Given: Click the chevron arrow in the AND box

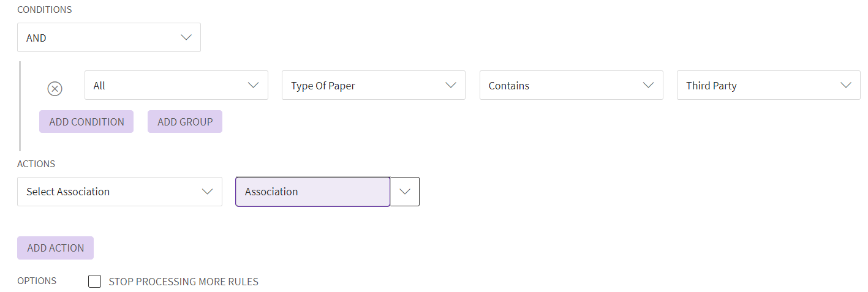Looking at the screenshot, I should pos(186,38).
